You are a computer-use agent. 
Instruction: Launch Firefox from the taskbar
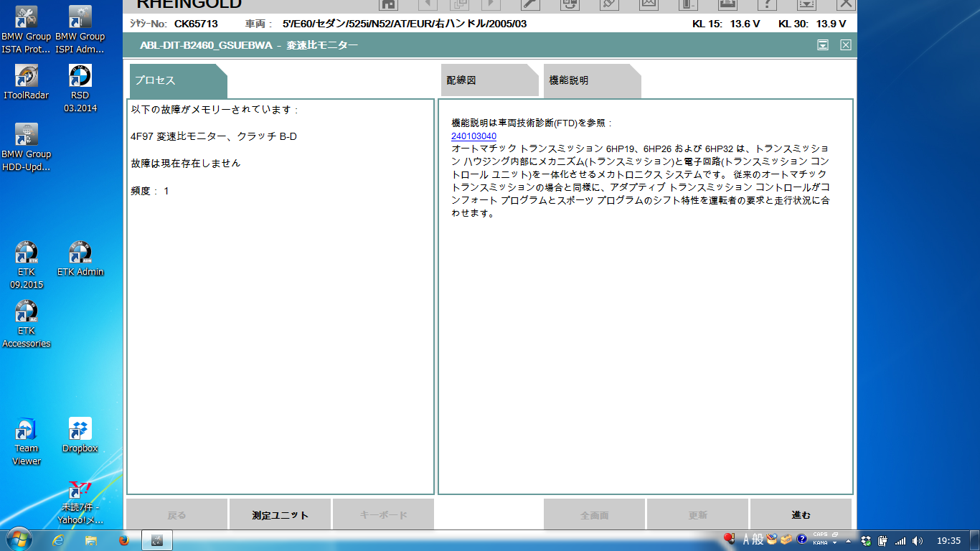123,540
